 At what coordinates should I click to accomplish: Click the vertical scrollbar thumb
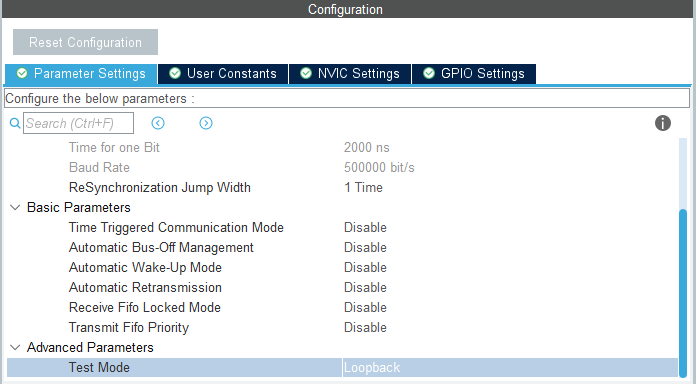coord(683,293)
